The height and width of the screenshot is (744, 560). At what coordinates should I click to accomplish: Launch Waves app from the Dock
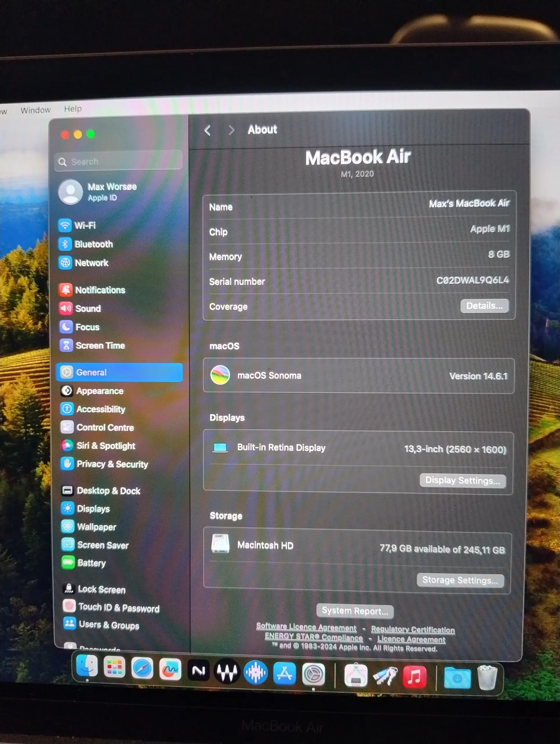click(x=227, y=672)
